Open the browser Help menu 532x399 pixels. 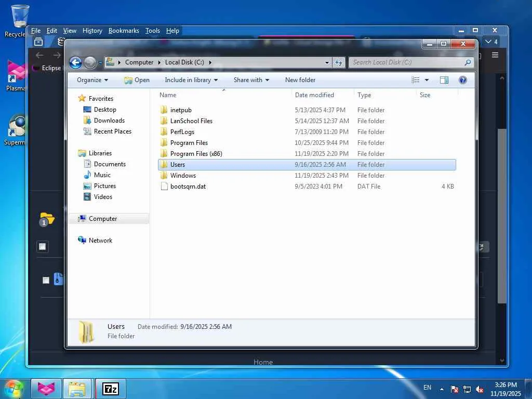(x=172, y=31)
